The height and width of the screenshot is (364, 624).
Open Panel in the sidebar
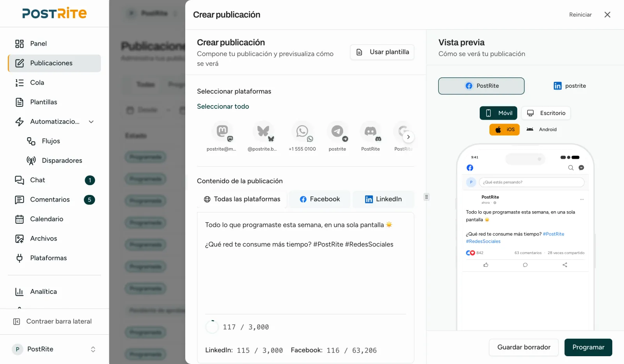click(54, 44)
